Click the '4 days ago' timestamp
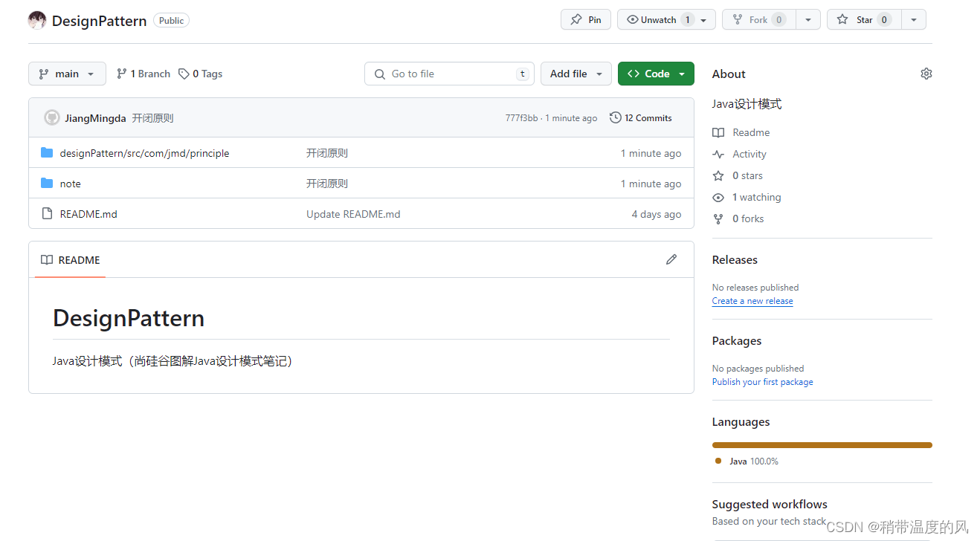 point(657,214)
